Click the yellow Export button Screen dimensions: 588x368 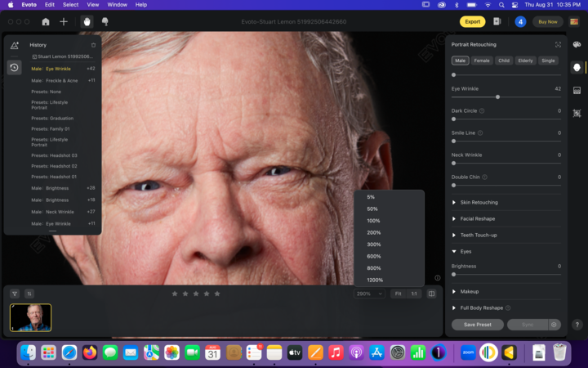(x=472, y=21)
